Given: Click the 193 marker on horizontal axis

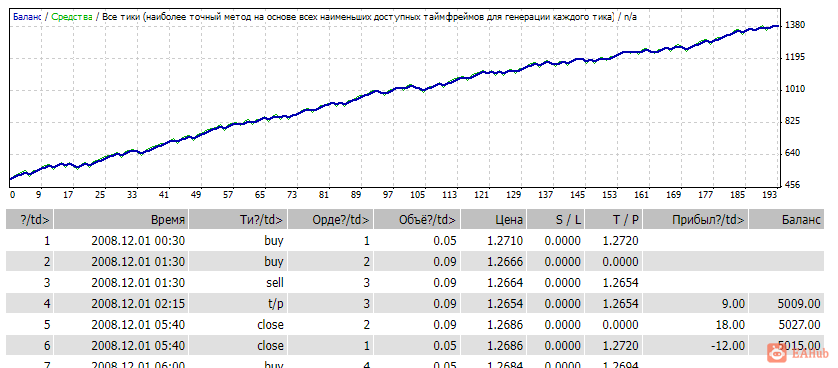Looking at the screenshot, I should (x=769, y=195).
